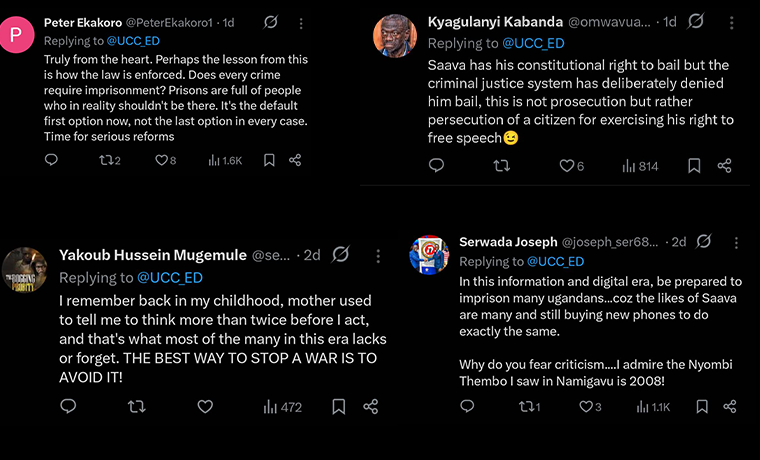Retweet Peter Ekakoro's post
The height and width of the screenshot is (460, 760).
(x=109, y=160)
